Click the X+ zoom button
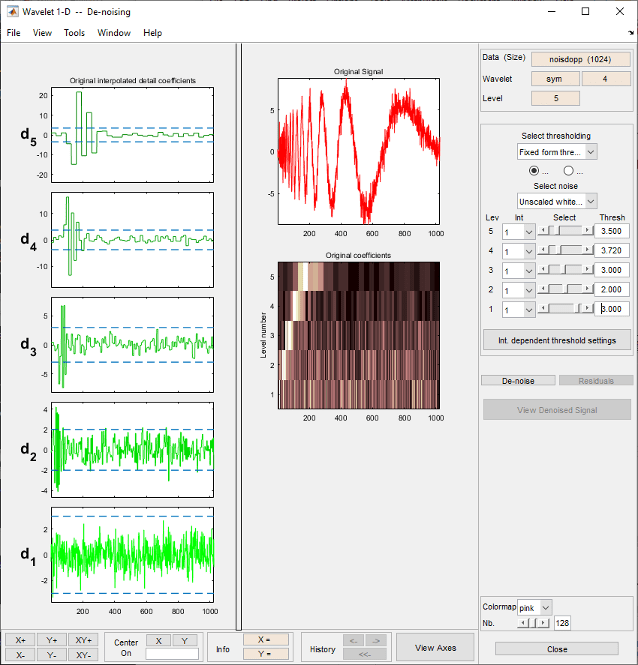638x665 pixels. pyautogui.click(x=20, y=640)
